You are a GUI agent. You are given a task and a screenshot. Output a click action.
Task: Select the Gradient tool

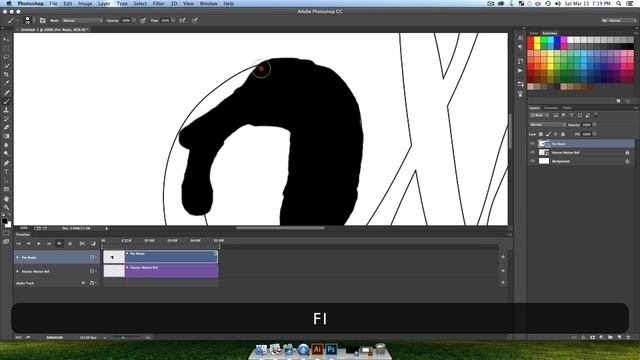pyautogui.click(x=6, y=136)
